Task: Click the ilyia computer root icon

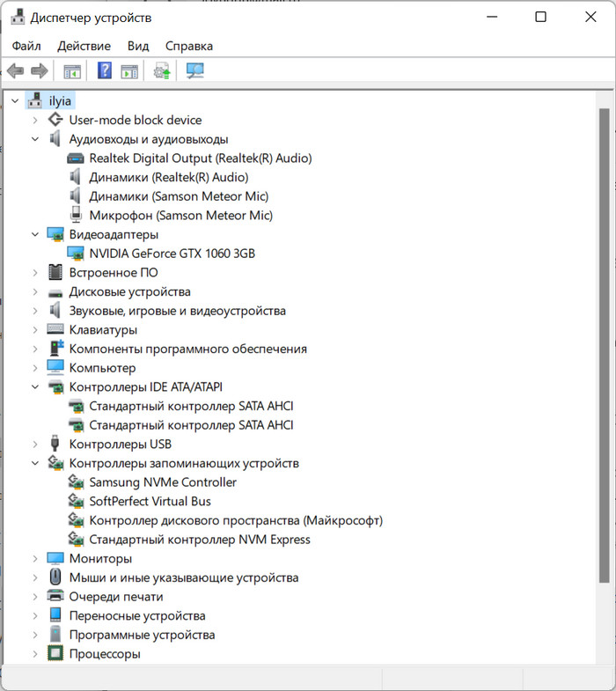Action: pyautogui.click(x=35, y=100)
